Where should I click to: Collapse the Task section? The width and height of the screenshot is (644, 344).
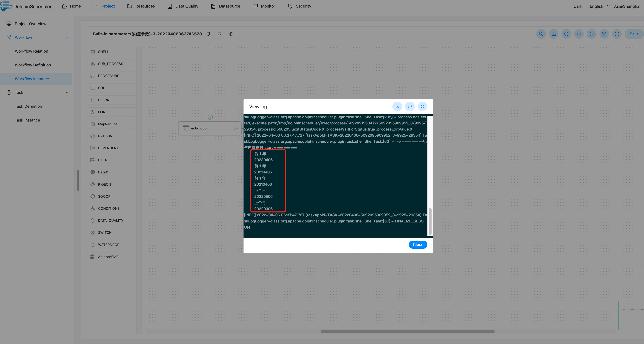click(x=67, y=92)
